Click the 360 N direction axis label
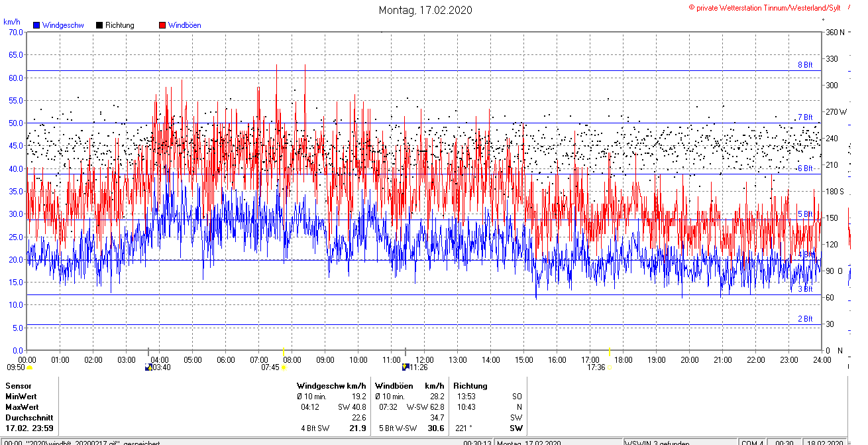 835,32
